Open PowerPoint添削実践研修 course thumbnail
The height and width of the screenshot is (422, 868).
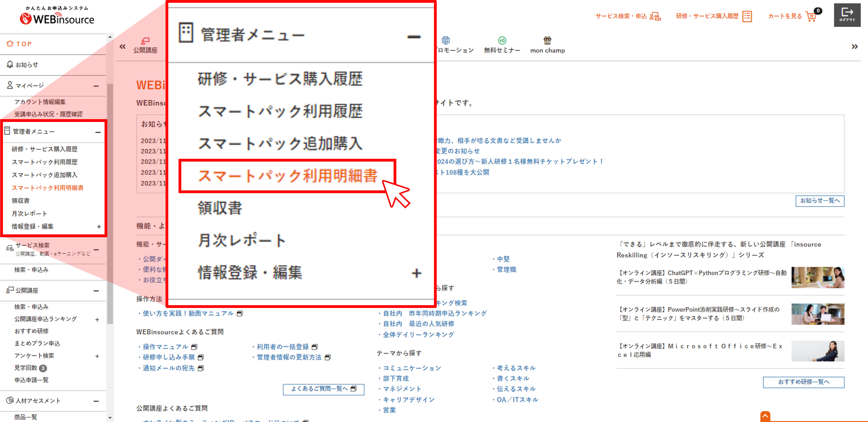[818, 314]
